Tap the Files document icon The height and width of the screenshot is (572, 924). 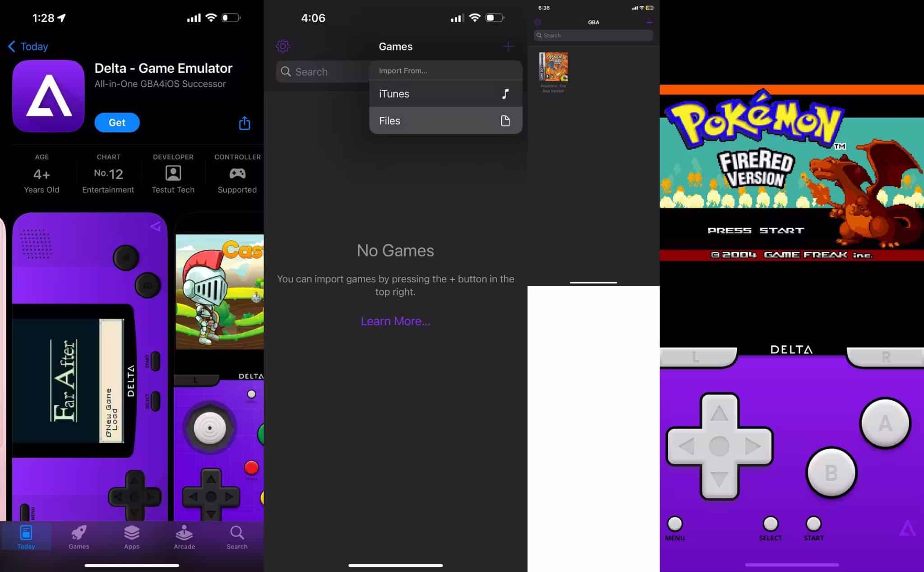[505, 121]
